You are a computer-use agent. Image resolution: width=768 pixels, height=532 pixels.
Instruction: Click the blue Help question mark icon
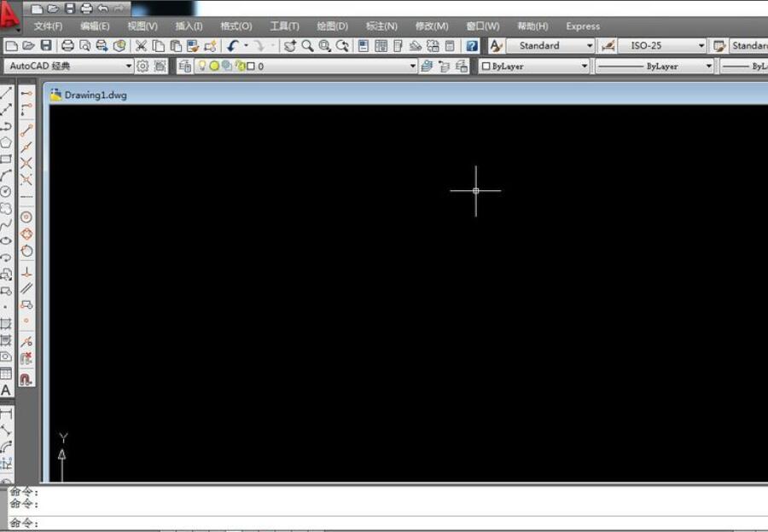472,46
